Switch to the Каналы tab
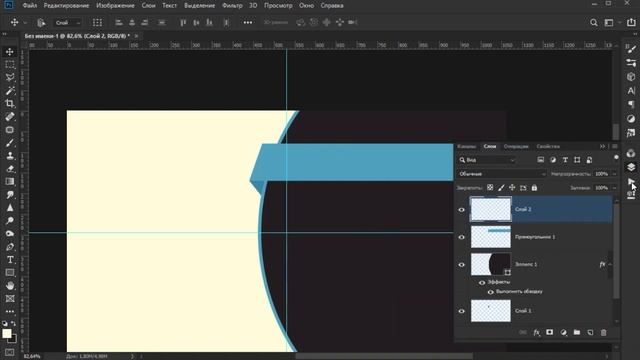The height and width of the screenshot is (360, 640). pos(467,146)
